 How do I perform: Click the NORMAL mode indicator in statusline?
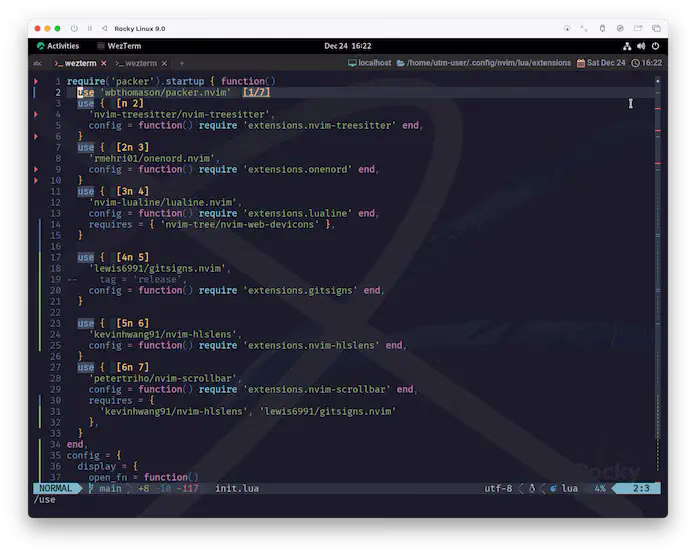(x=55, y=488)
